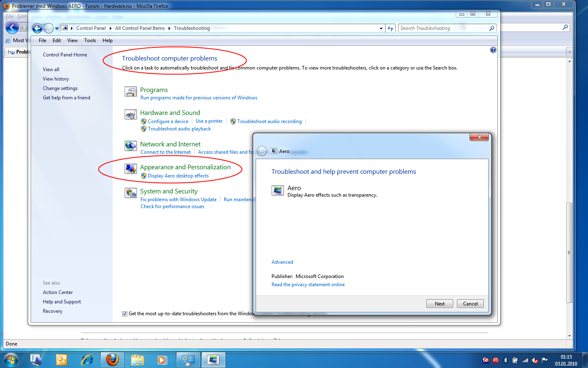Click the Use a printer link

point(209,121)
